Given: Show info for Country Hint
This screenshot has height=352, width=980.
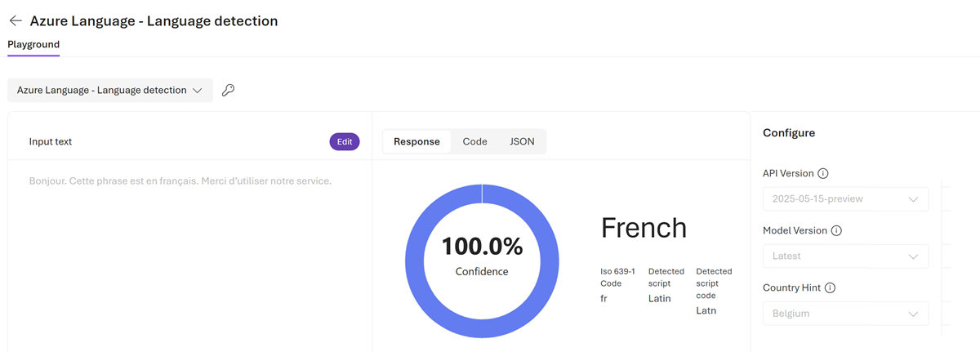Looking at the screenshot, I should click(830, 287).
